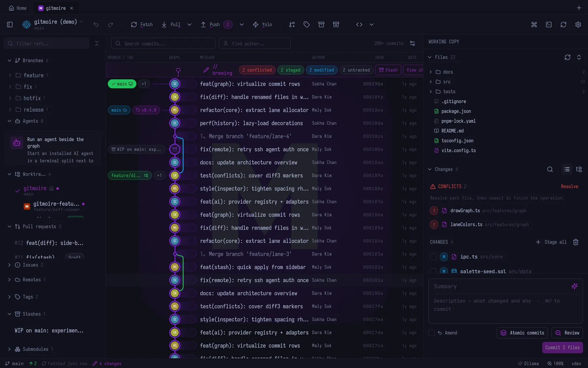Check the ipc.ts file checkbox
Screen dimensions: 588x368
(x=433, y=257)
